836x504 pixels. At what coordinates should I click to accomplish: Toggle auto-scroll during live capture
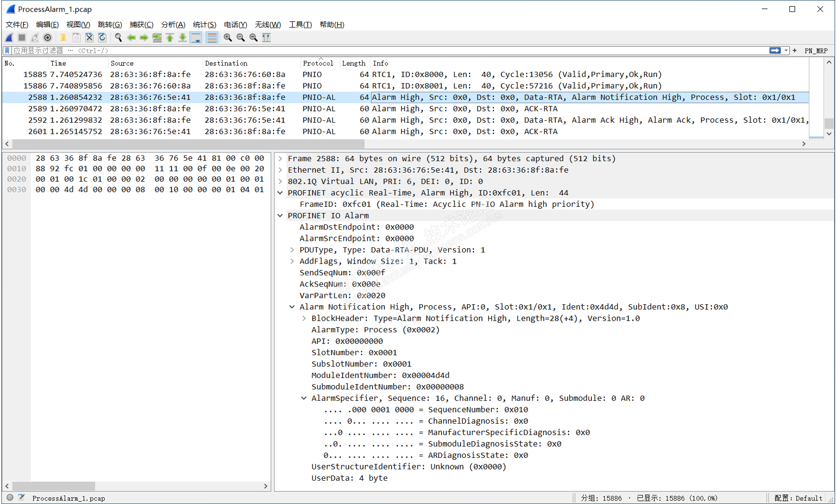[x=196, y=38]
